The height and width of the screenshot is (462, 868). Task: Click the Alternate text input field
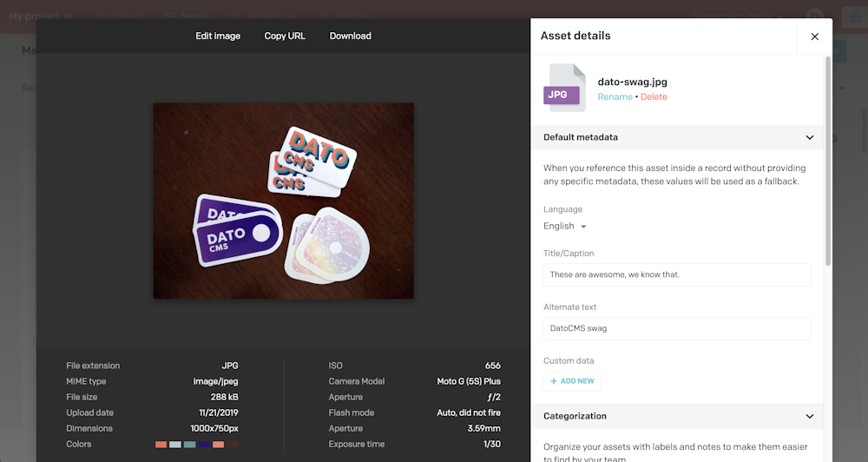(x=677, y=328)
